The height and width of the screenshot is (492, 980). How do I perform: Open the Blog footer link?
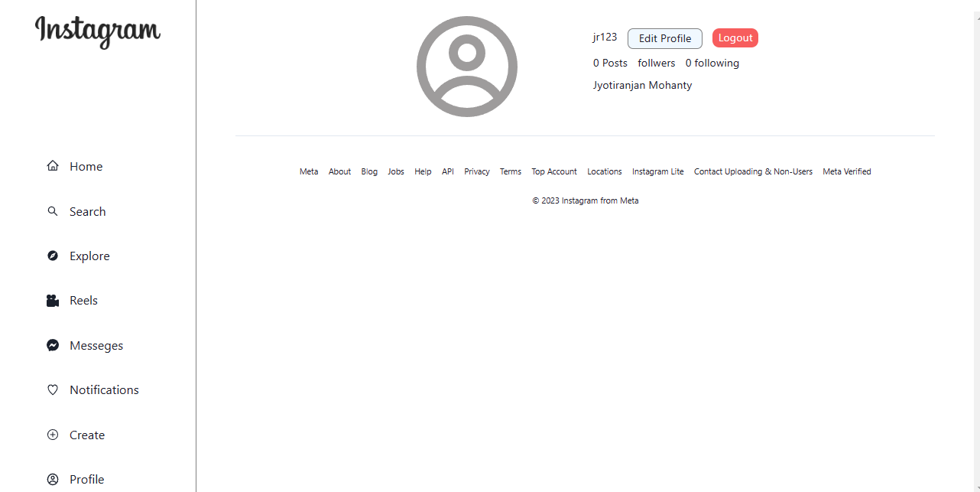pyautogui.click(x=369, y=171)
